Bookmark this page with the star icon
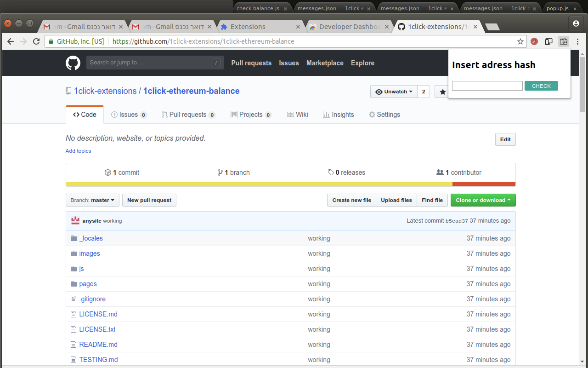588x368 pixels. (x=520, y=41)
